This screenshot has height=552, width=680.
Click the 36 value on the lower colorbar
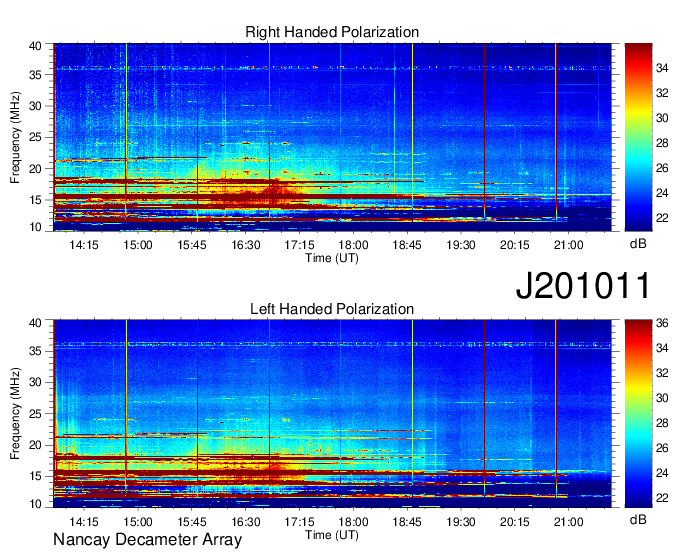click(x=662, y=323)
